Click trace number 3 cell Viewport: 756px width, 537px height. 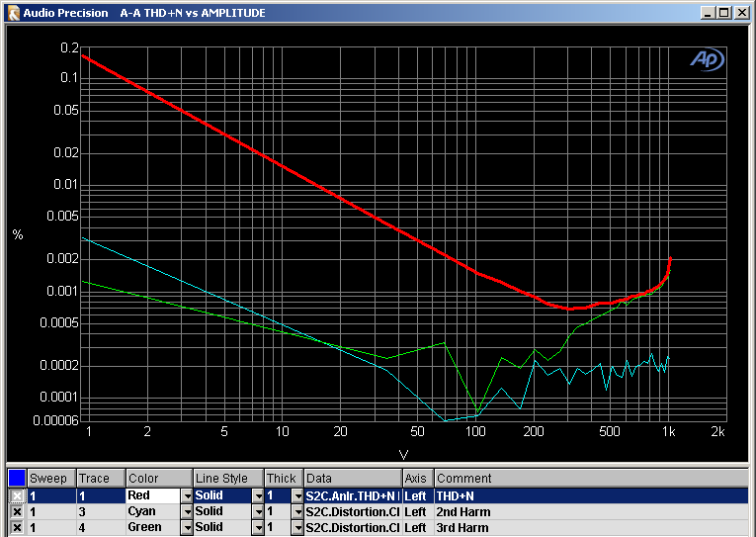pos(101,512)
